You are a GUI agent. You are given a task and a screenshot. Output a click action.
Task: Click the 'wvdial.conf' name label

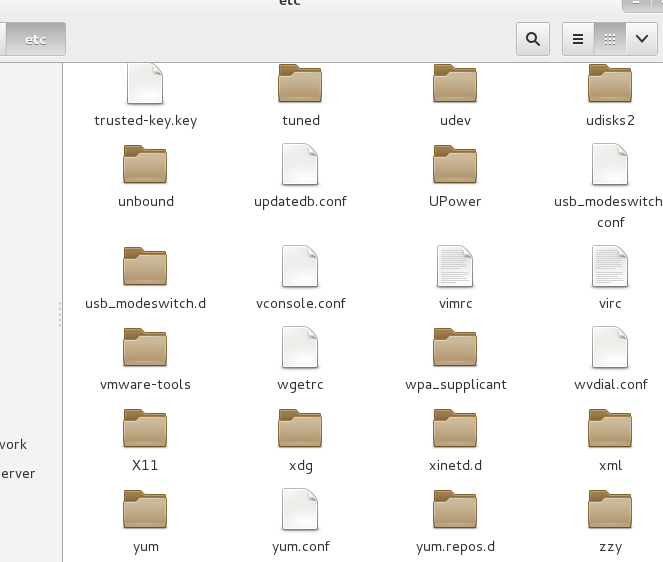click(x=611, y=385)
